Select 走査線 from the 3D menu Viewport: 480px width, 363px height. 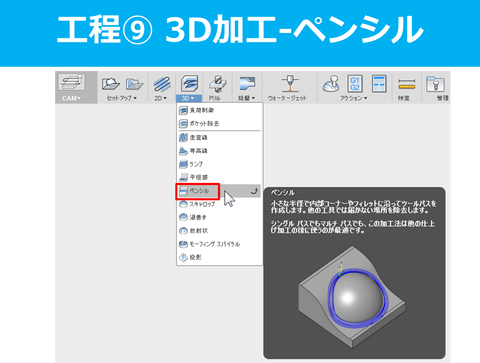pyautogui.click(x=219, y=137)
